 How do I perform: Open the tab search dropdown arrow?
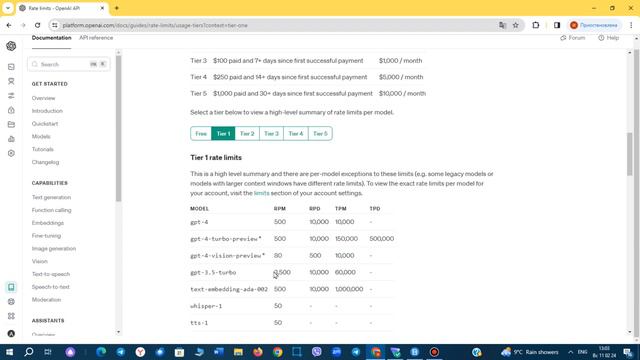click(8, 8)
